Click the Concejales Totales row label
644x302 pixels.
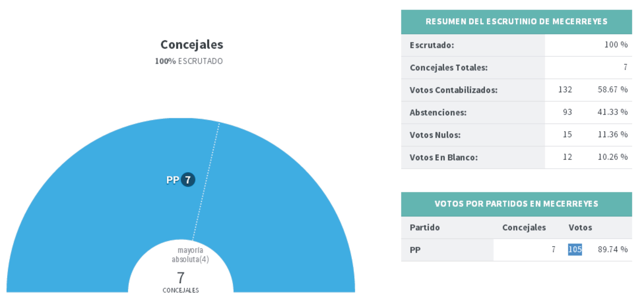(449, 68)
